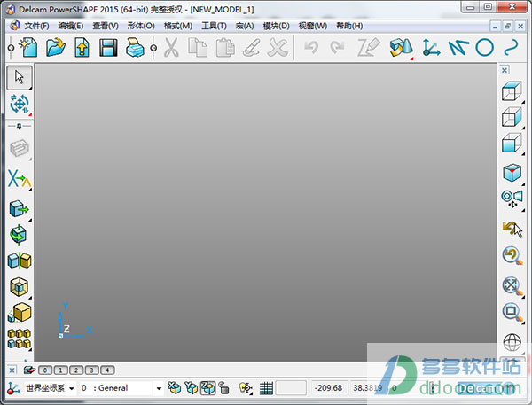Click the X coordinate field showing -209.68
The image size is (532, 405).
tap(328, 388)
